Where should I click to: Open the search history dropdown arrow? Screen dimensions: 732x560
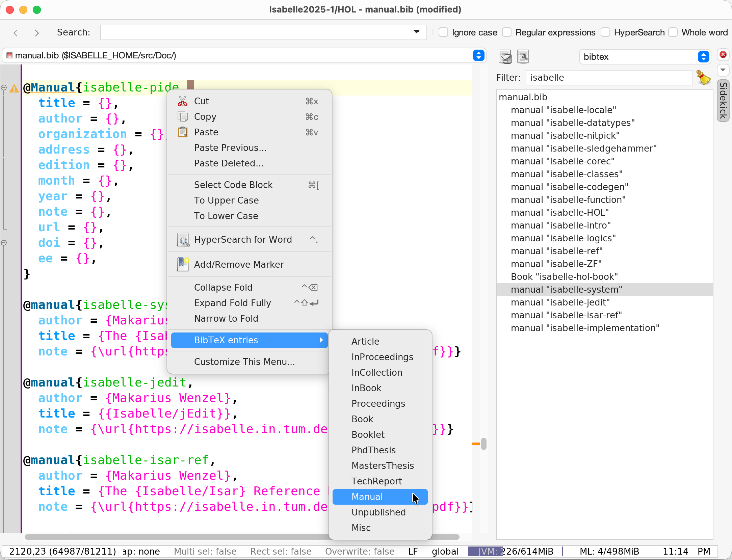pyautogui.click(x=417, y=32)
